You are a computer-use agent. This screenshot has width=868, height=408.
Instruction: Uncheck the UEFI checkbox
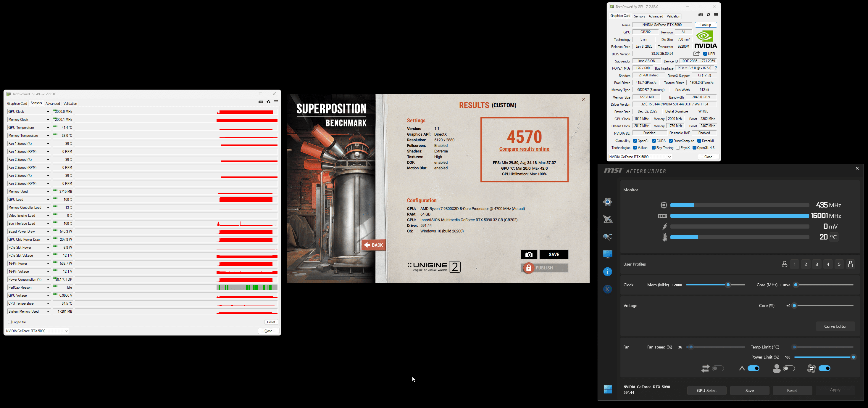pos(705,54)
